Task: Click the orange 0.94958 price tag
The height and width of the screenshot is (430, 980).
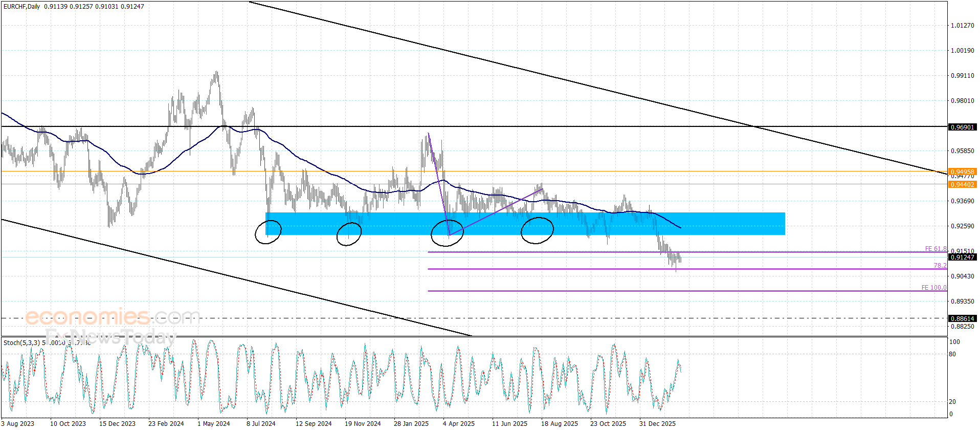Action: [x=962, y=171]
